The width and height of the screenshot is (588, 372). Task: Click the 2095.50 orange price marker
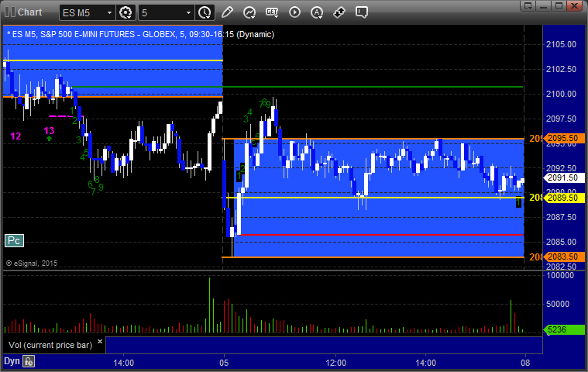565,139
